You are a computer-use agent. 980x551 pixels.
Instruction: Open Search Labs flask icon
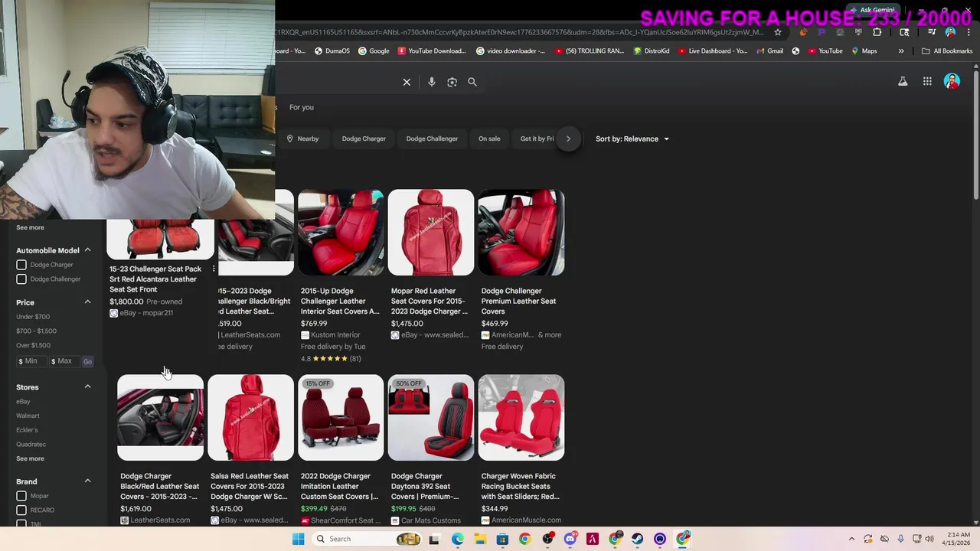[903, 81]
